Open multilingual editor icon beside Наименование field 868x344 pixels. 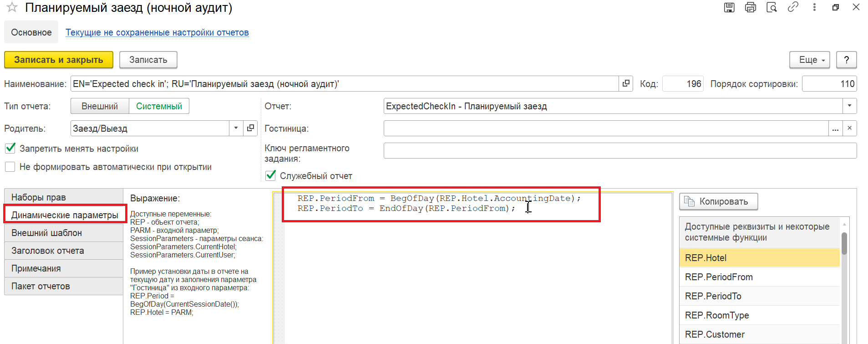click(x=626, y=84)
